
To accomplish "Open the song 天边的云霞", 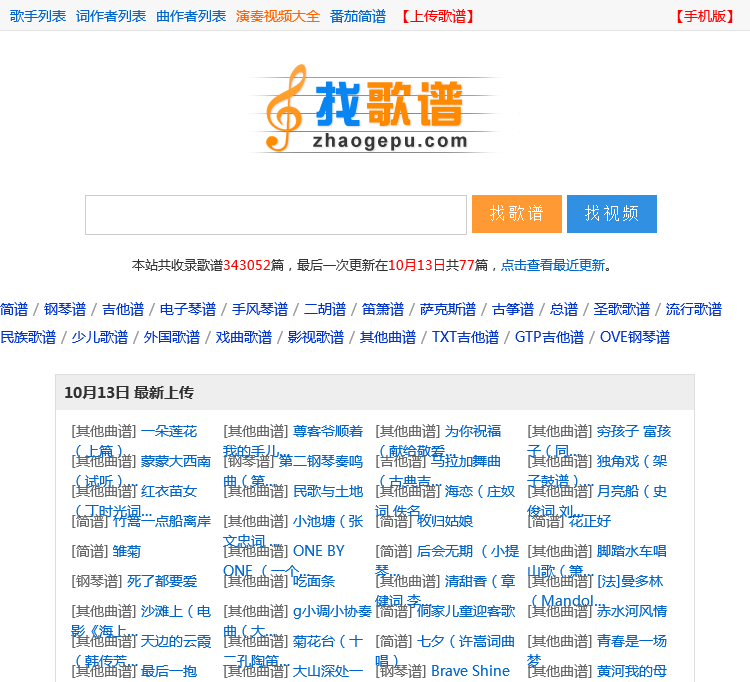I will point(176,641).
